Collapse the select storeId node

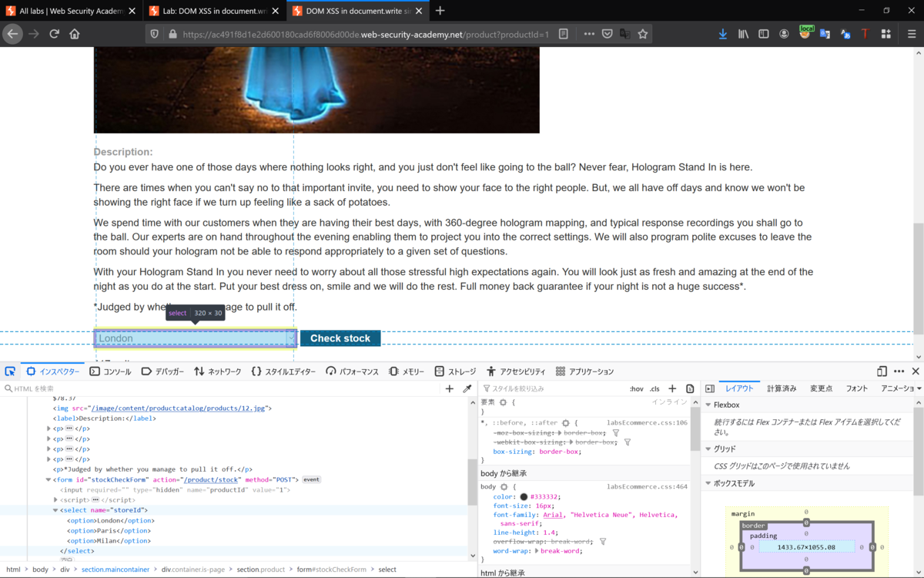55,510
